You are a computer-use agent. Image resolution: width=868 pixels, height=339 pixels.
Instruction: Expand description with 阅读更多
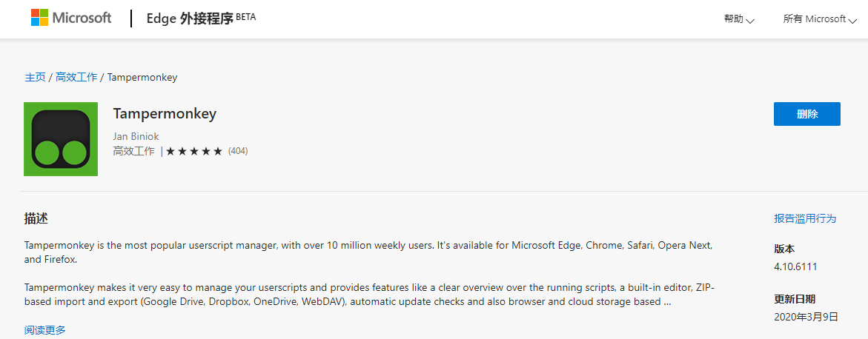[44, 330]
